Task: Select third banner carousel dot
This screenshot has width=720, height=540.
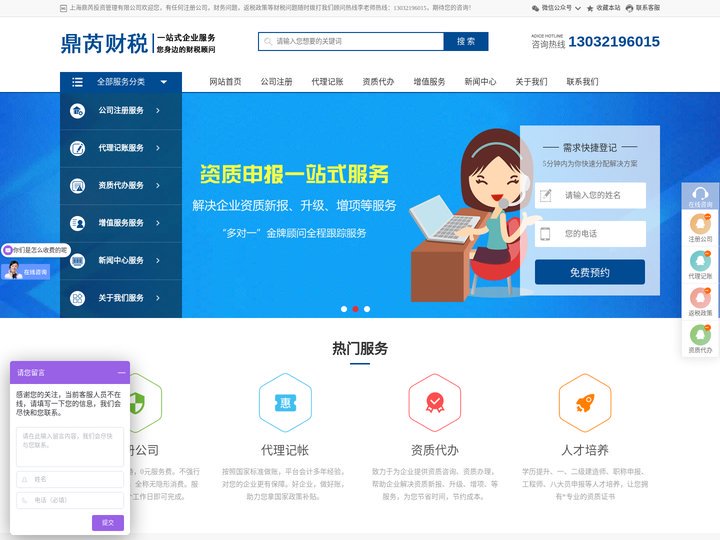Action: click(x=367, y=309)
